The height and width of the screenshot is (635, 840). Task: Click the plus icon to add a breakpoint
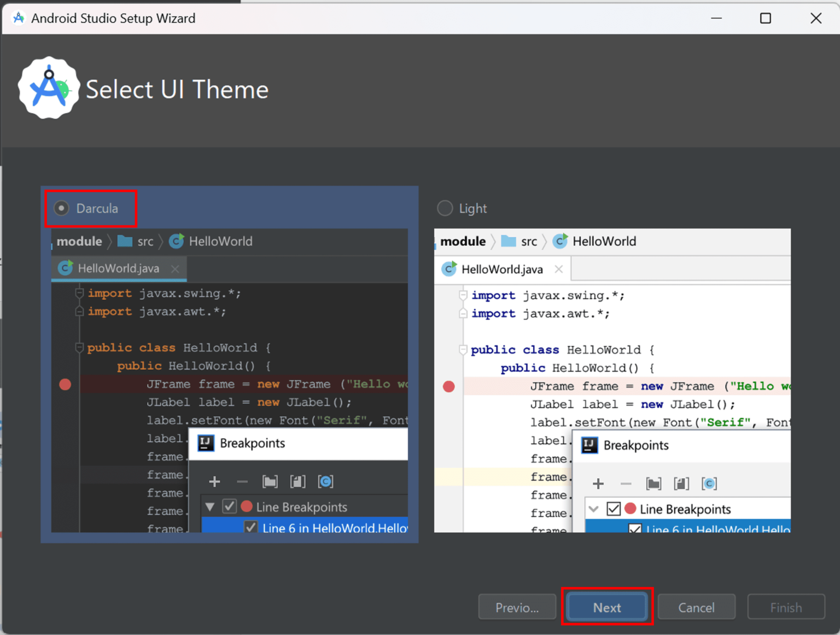214,481
